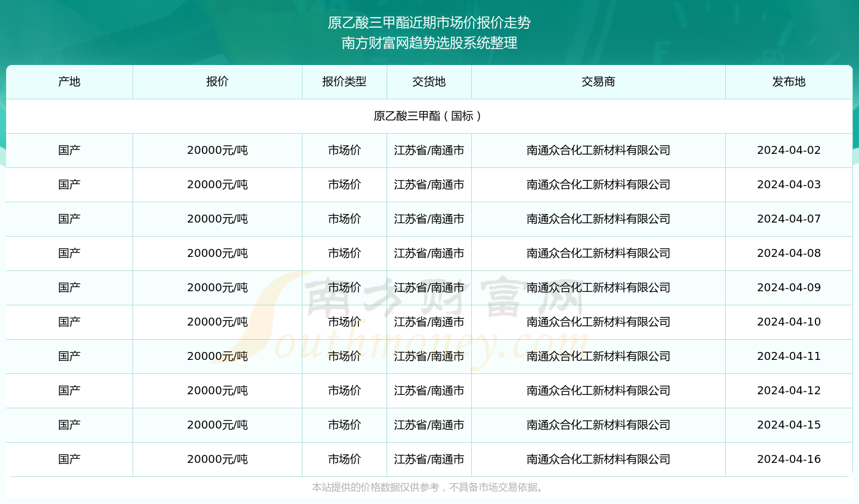Click 20000元/吨 price in 2024-04-02 row

coord(217,150)
